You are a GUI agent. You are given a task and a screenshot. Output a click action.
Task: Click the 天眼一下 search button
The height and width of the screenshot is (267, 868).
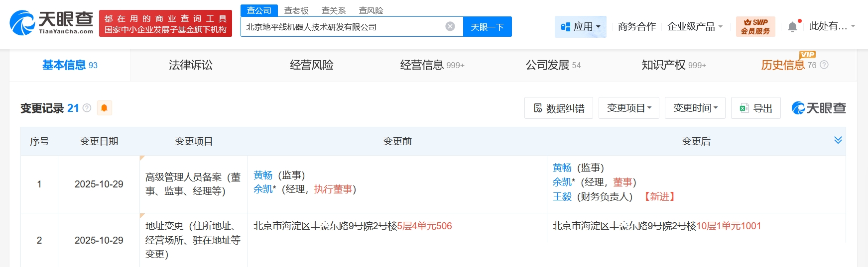[487, 27]
